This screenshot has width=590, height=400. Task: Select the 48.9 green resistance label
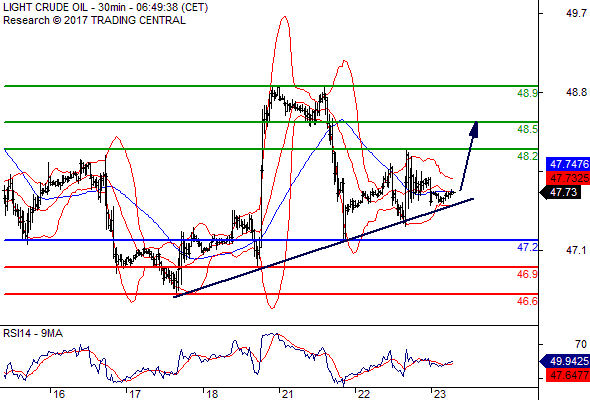tap(527, 93)
